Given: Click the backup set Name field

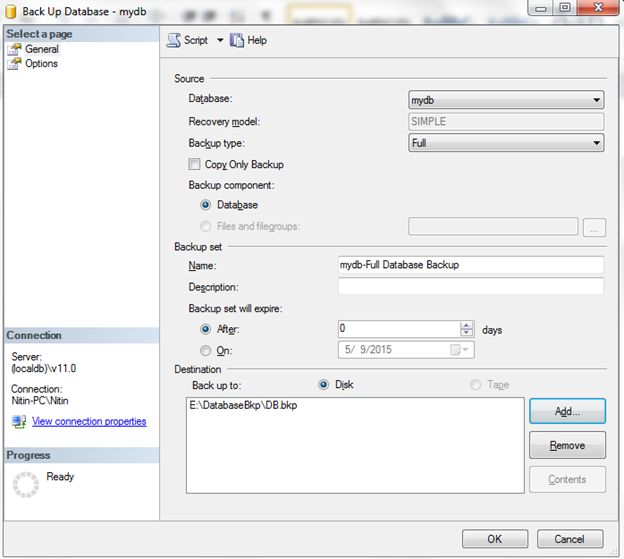Looking at the screenshot, I should click(471, 265).
